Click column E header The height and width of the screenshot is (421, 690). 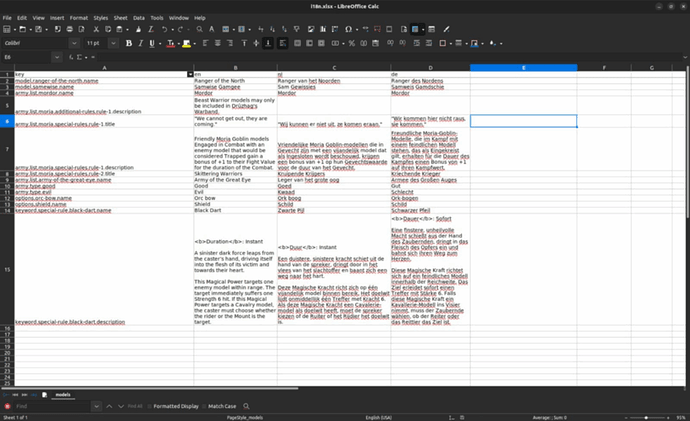point(523,67)
